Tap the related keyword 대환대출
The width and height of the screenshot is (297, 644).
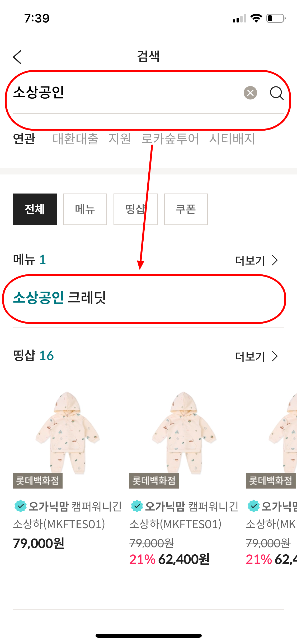point(76,139)
